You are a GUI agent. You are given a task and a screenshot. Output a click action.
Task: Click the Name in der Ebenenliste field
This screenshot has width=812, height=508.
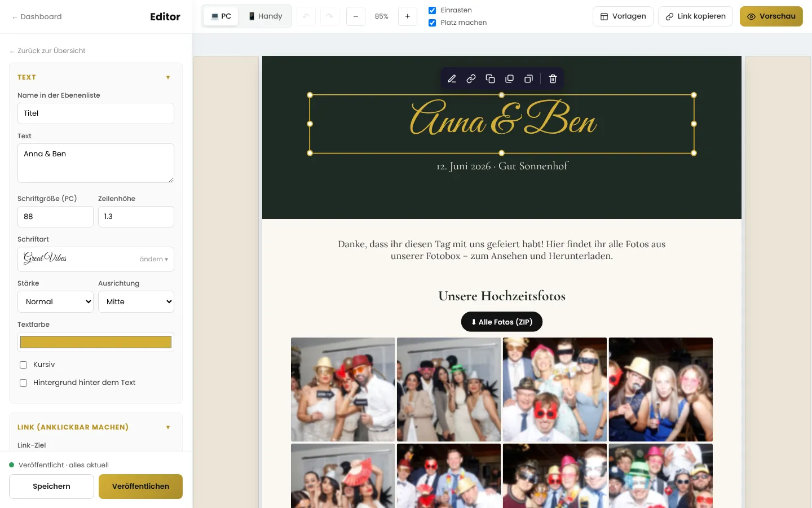click(96, 113)
